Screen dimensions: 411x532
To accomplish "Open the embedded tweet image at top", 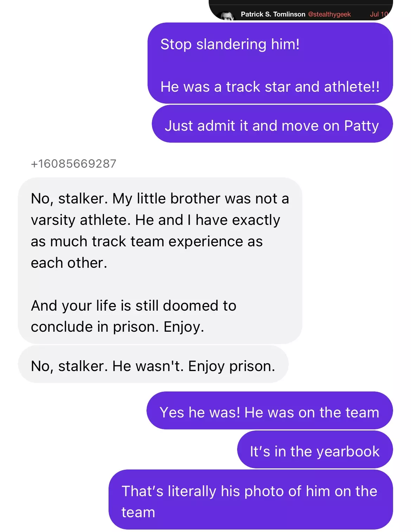I will (x=301, y=10).
